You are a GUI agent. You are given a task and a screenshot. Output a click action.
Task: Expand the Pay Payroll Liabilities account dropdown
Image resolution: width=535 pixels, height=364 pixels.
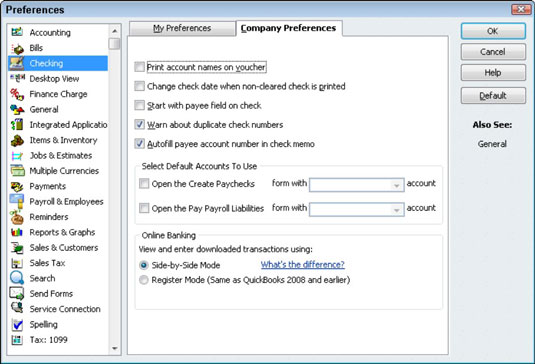click(x=396, y=210)
